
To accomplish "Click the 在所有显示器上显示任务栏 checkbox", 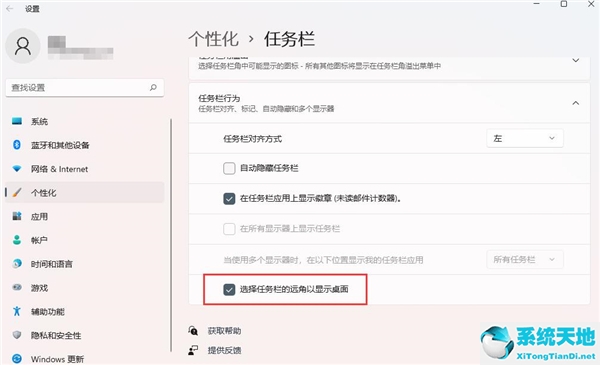I will [x=229, y=229].
